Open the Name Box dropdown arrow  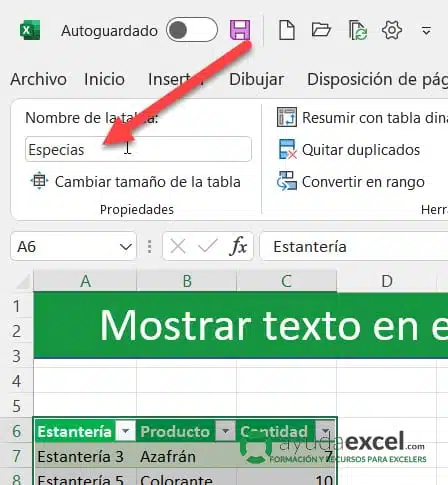pos(126,247)
